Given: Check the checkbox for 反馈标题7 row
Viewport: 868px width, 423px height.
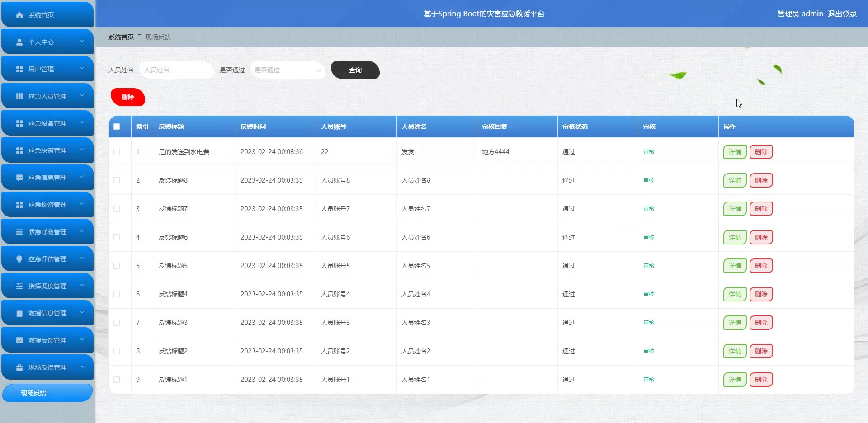Looking at the screenshot, I should point(117,209).
